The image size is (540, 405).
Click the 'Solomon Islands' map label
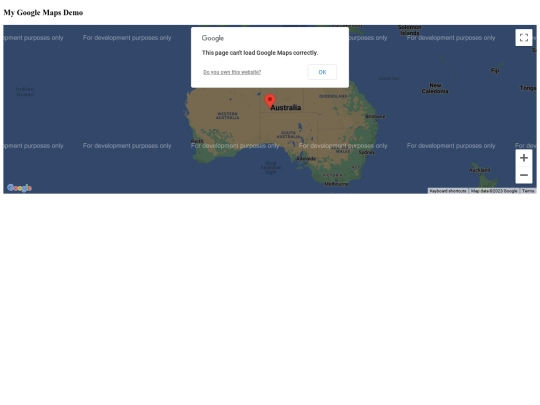[409, 30]
